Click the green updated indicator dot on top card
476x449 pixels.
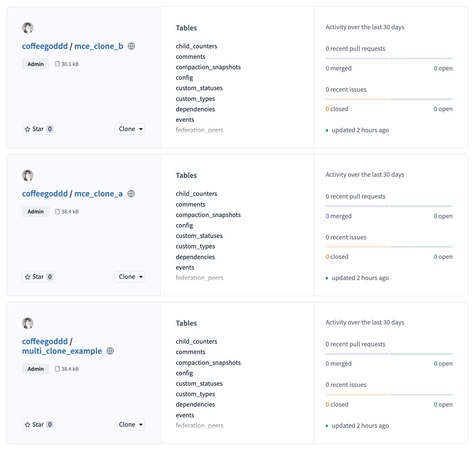pos(327,130)
